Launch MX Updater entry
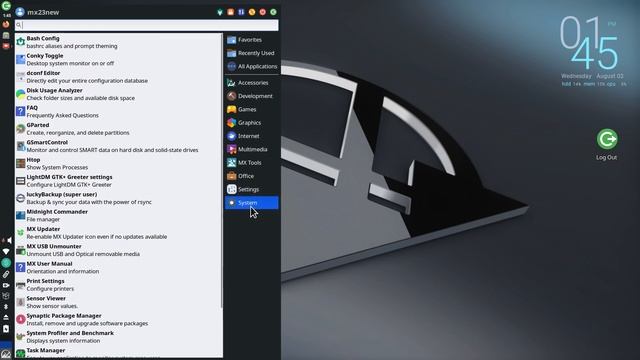 click(x=118, y=233)
